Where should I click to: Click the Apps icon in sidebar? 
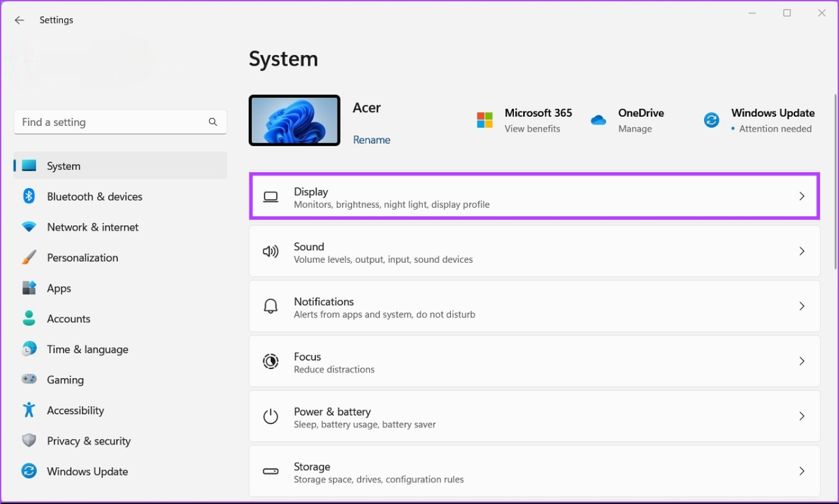(x=29, y=288)
